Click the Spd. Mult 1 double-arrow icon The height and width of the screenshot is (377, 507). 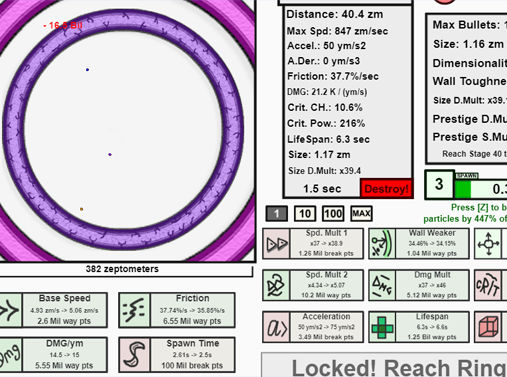[276, 244]
